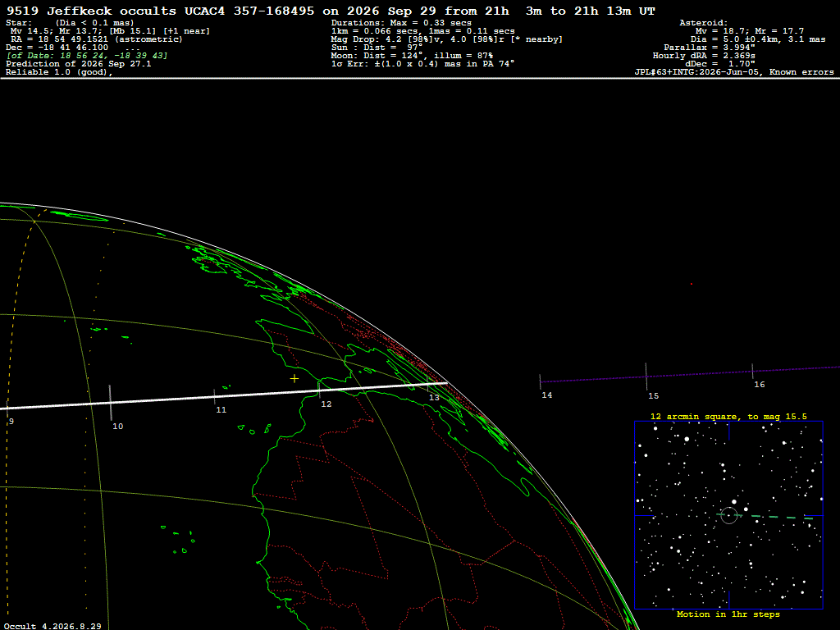Viewport: 840px width, 630px height.
Task: Click the JPL#63+INTG Known errors text
Action: tap(734, 72)
